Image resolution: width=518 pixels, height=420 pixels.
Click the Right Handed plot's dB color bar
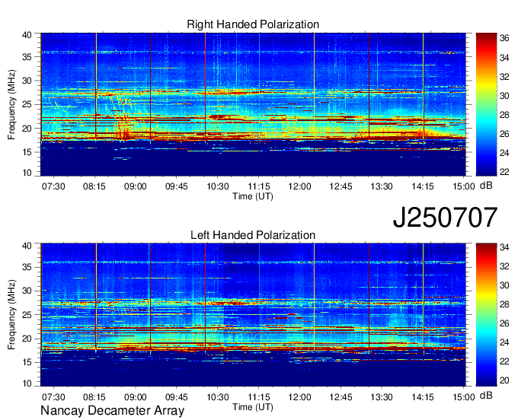[486, 104]
